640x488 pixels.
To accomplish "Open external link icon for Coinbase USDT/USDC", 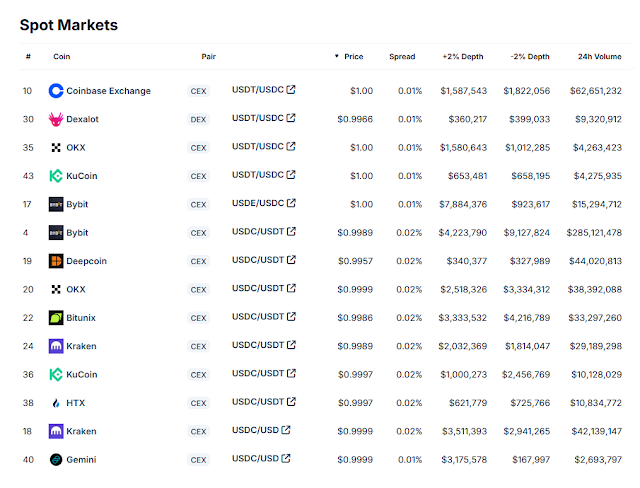I will pyautogui.click(x=291, y=89).
